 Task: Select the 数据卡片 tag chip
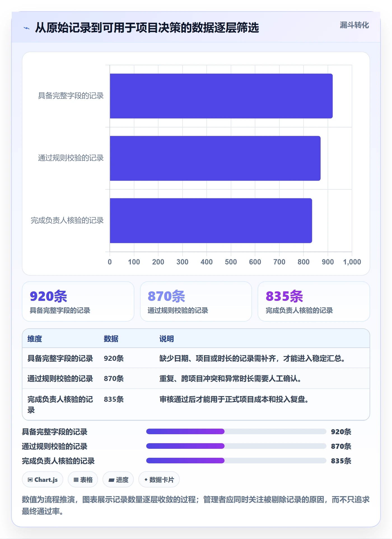[x=159, y=480]
